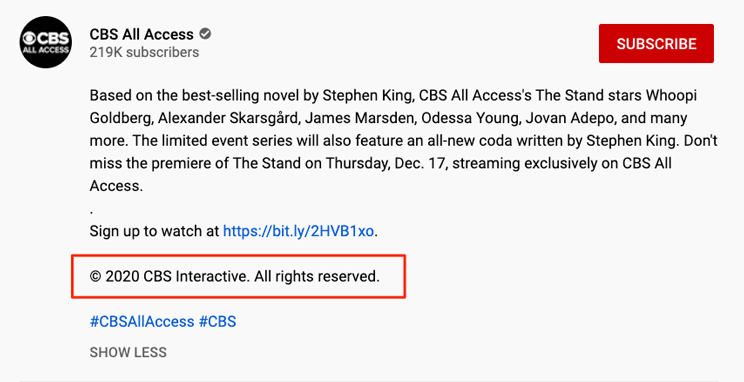Screen dimensions: 744x382
Task: Open the CBS All Access channel avatar
Action: pos(46,42)
